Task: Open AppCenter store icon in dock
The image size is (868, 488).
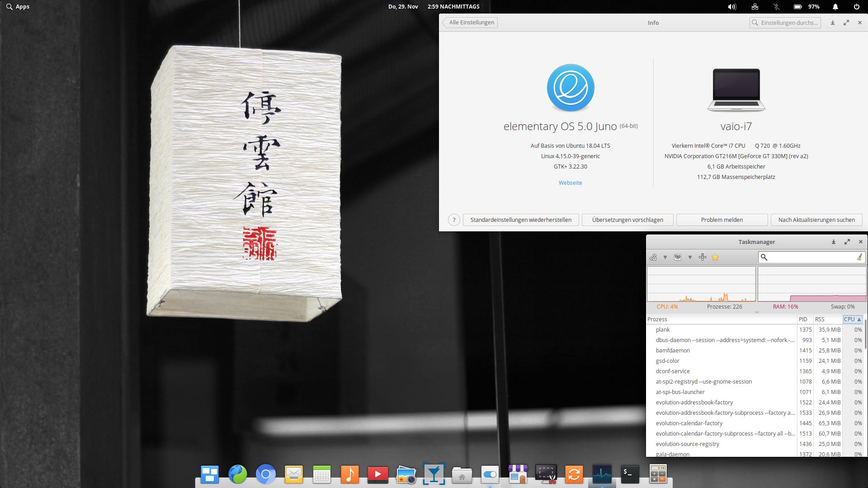Action: pos(518,474)
